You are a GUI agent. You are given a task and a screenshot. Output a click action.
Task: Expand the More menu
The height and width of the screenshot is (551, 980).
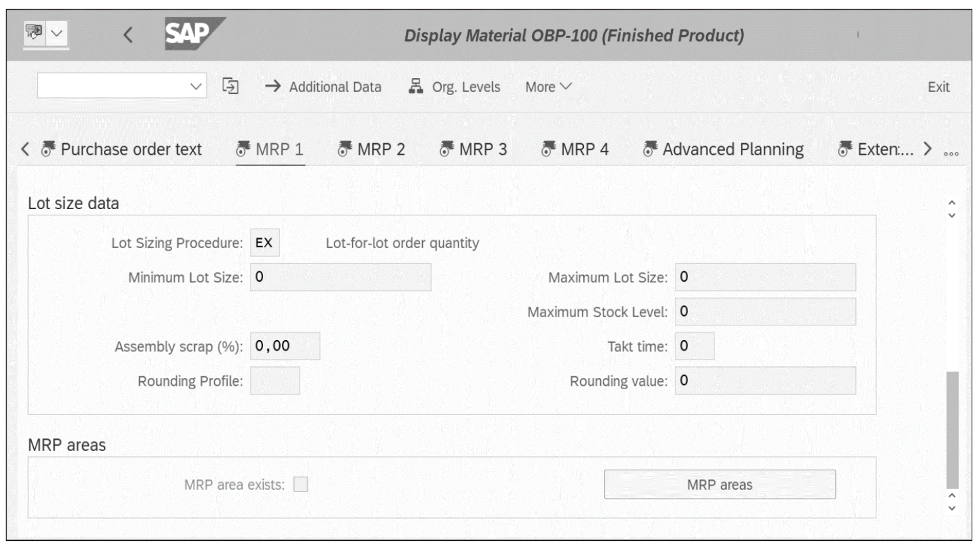point(547,87)
